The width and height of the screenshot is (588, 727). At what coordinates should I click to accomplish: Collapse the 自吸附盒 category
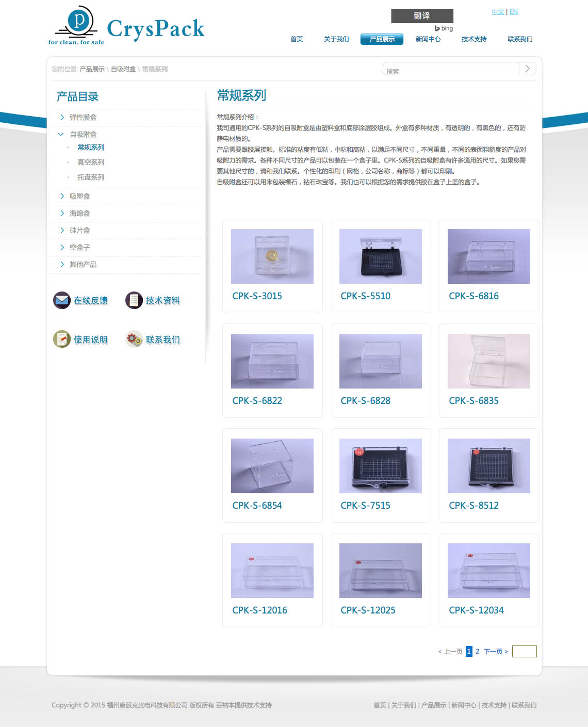[x=83, y=134]
